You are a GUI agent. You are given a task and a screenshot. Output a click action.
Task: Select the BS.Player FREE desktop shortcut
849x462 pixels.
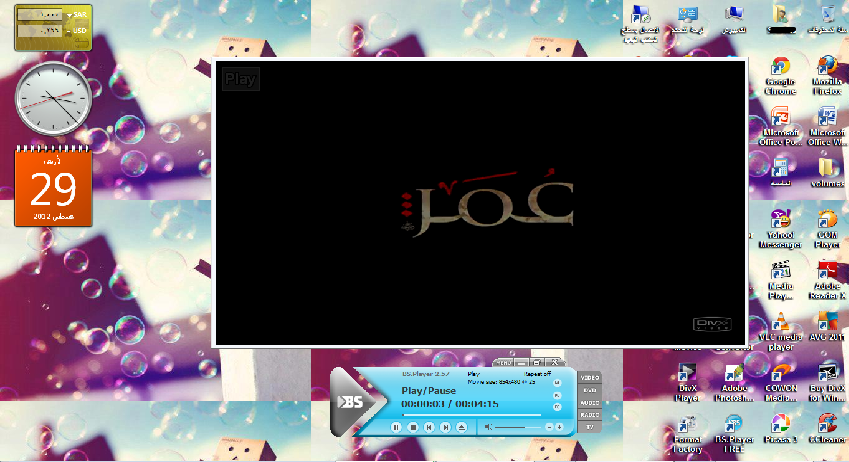click(x=734, y=434)
